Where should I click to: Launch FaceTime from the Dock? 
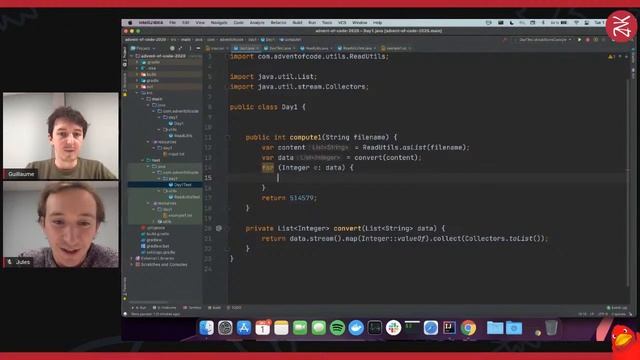(x=300, y=328)
